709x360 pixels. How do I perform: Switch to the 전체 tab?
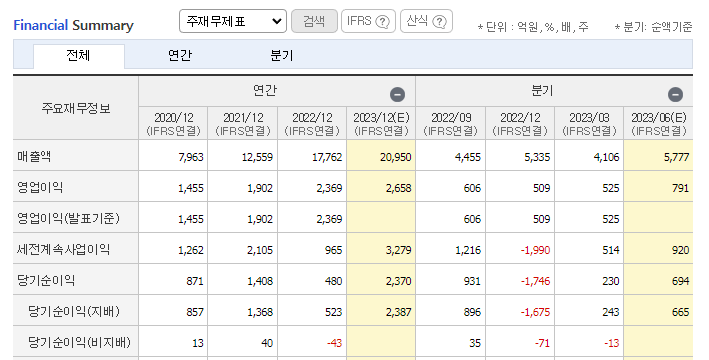click(79, 56)
